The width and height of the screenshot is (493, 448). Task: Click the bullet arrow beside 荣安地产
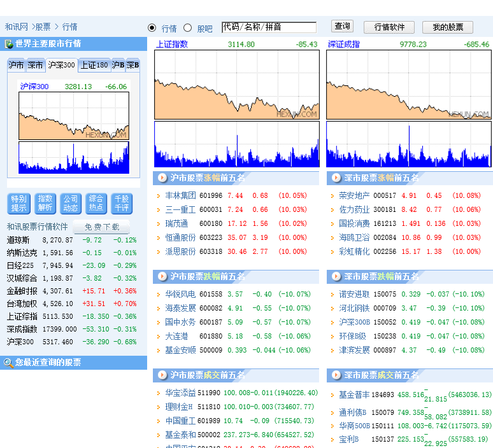click(332, 196)
